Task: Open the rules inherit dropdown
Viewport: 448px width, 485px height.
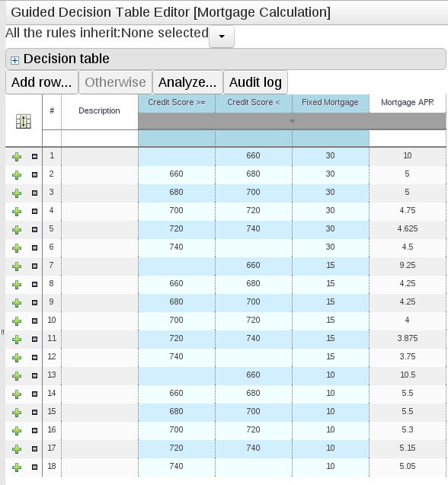Action: click(x=222, y=37)
